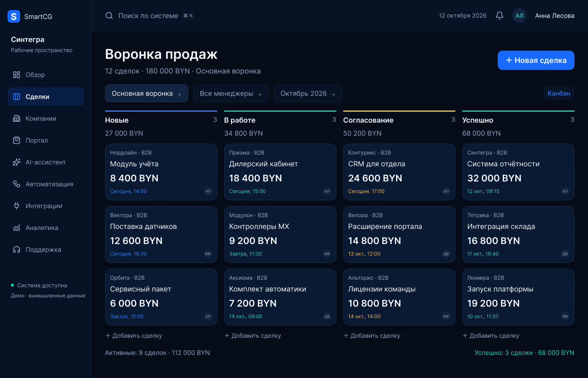Click the Компании building icon
Image resolution: width=588 pixels, height=378 pixels.
17,118
